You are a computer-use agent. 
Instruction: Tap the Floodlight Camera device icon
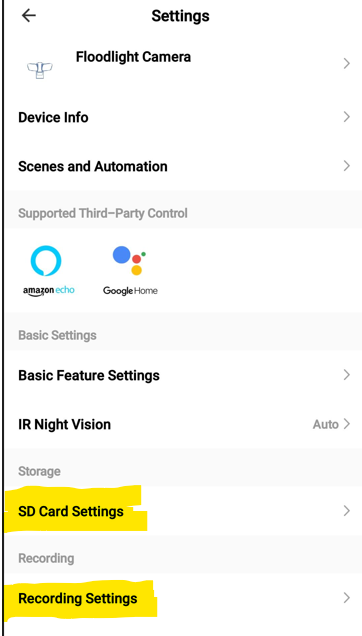click(x=40, y=70)
